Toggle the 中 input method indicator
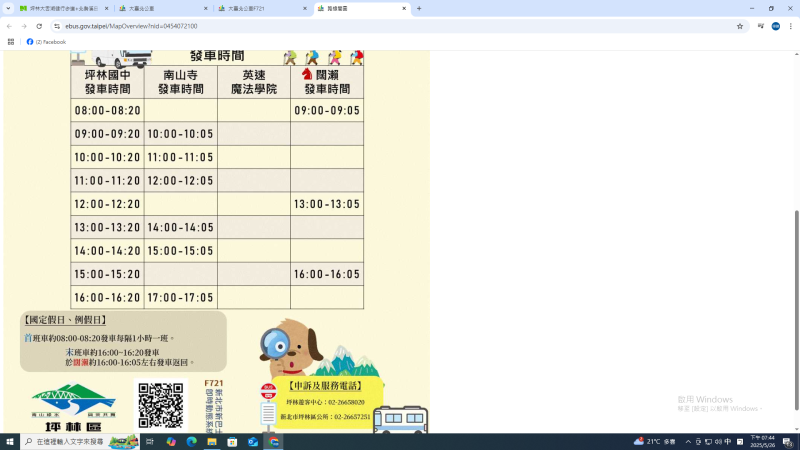The height and width of the screenshot is (450, 800). coord(728,442)
